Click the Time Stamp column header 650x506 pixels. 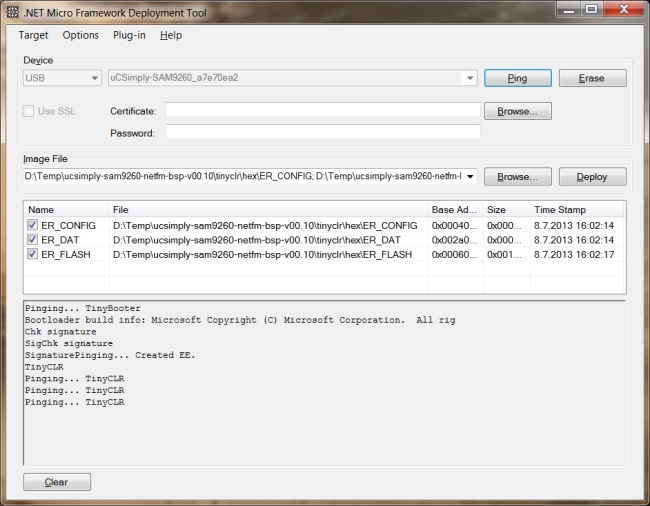coord(577,210)
